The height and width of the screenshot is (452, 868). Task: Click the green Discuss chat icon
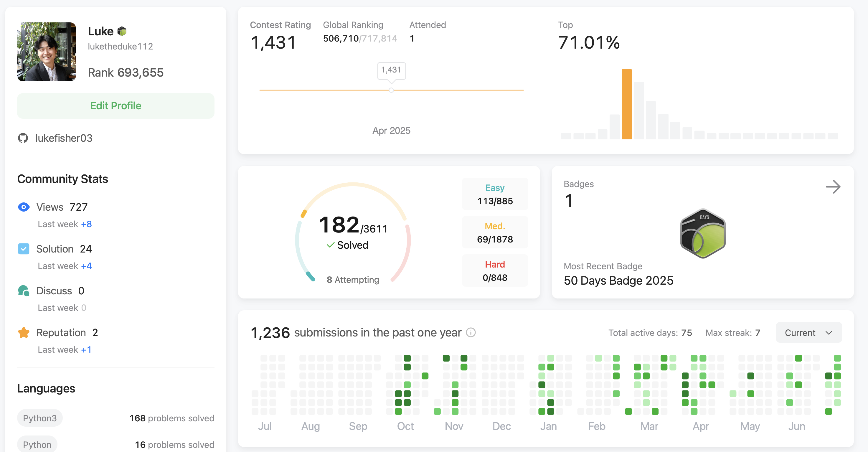24,291
